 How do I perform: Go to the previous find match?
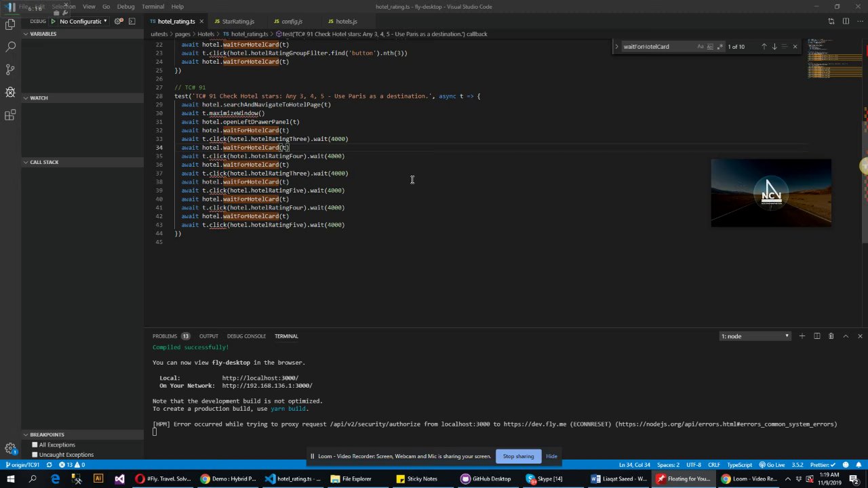tap(764, 47)
